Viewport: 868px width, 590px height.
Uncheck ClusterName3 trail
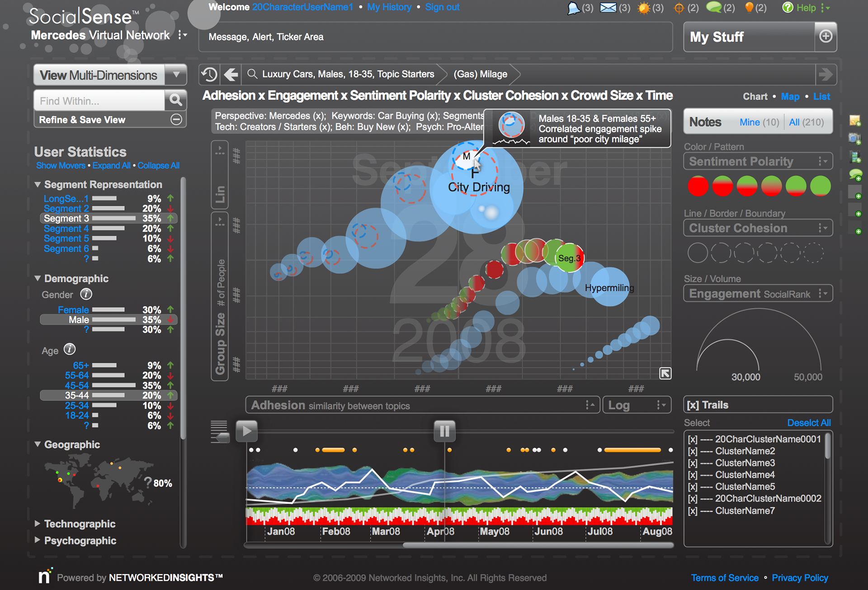692,463
